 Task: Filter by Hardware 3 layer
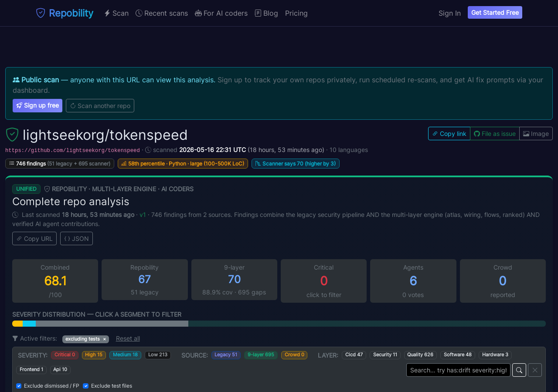pyautogui.click(x=495, y=355)
